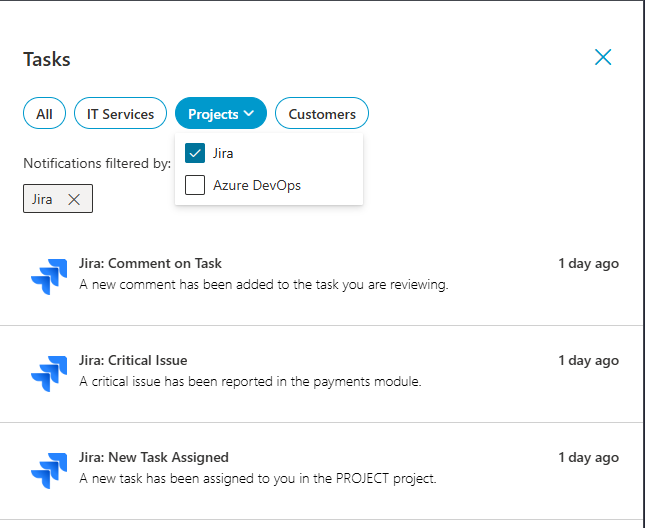Open the 'Jira: Critical Issue' notification title
Screen dimensions: 645x528
(133, 360)
